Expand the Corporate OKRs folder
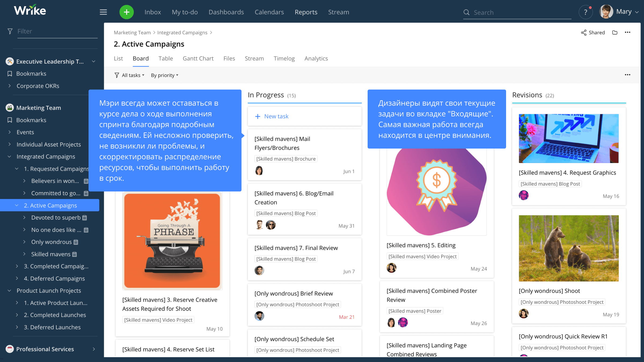 pyautogui.click(x=10, y=86)
